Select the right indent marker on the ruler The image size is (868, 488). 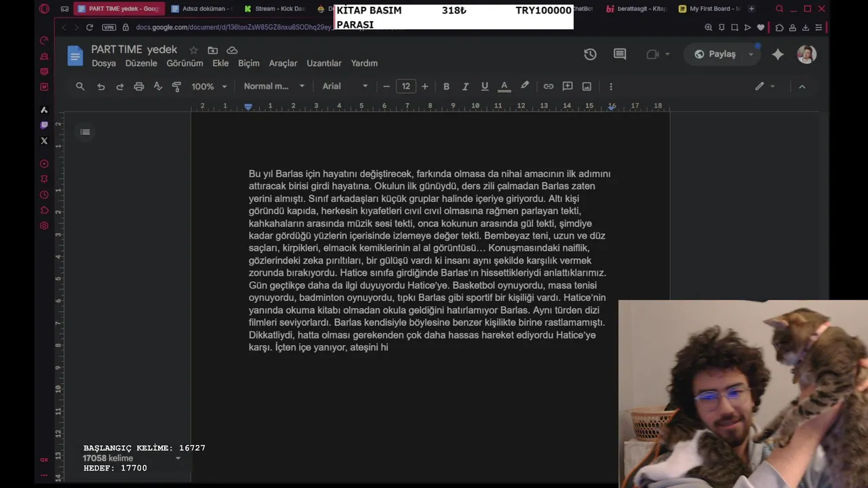tap(612, 107)
